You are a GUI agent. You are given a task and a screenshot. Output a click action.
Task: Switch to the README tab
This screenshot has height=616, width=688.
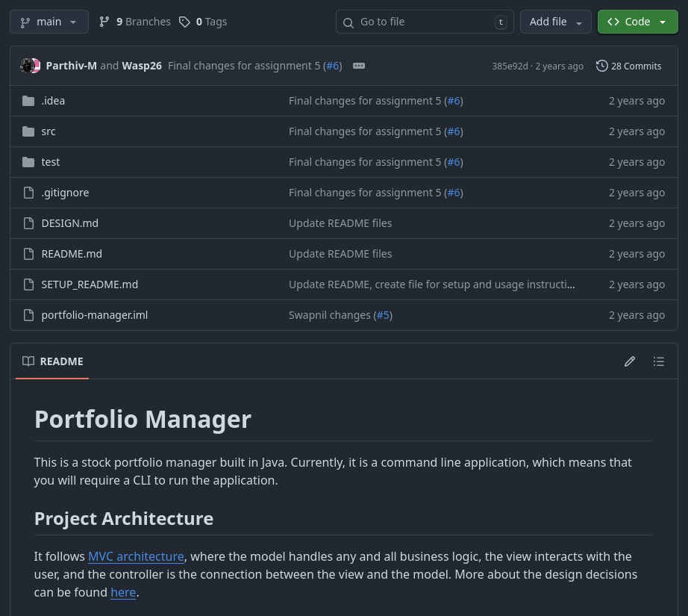(x=61, y=361)
